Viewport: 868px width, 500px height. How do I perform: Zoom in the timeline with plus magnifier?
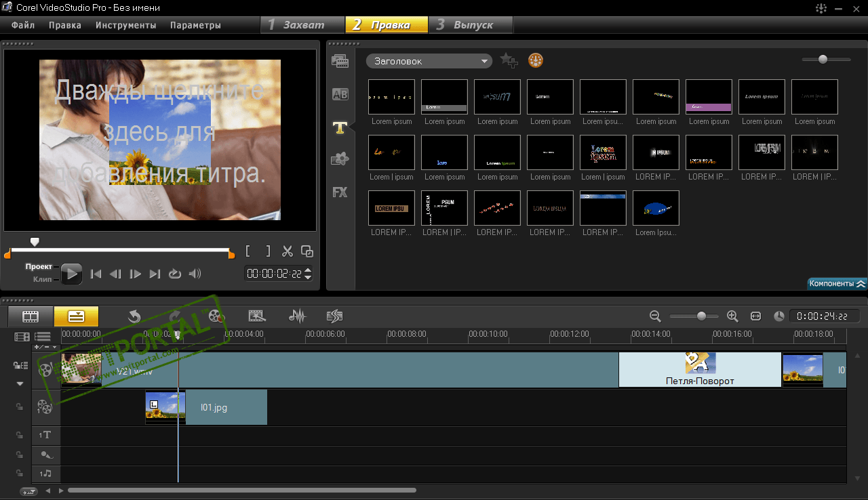coord(732,316)
